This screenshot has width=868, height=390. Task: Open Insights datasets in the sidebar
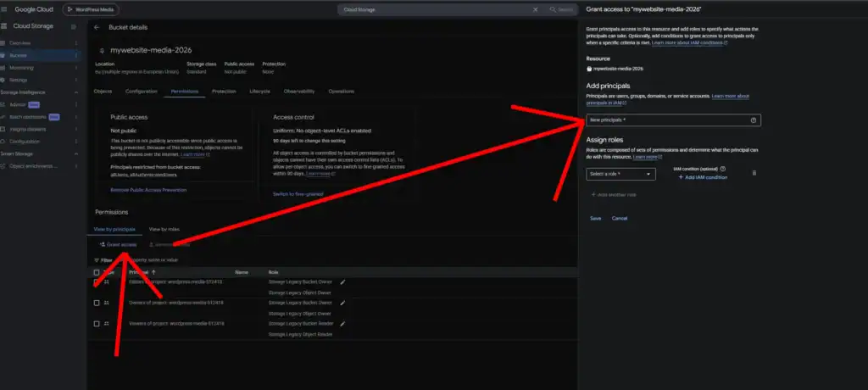(28, 129)
